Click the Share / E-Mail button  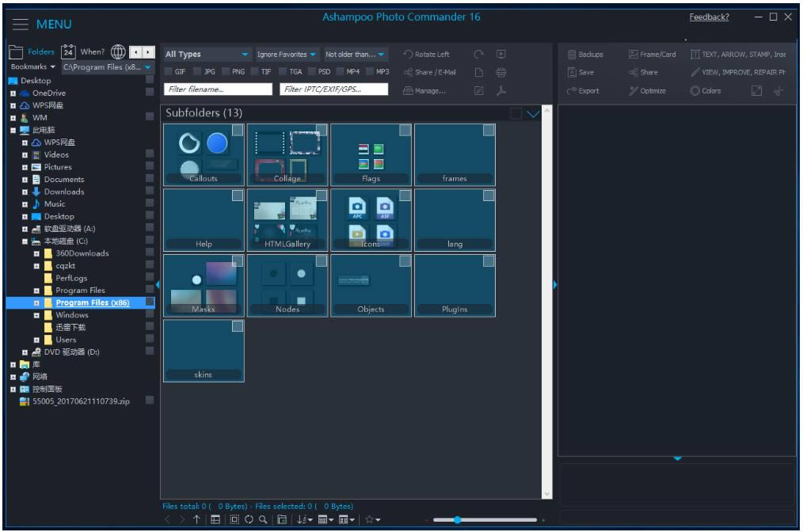[430, 72]
